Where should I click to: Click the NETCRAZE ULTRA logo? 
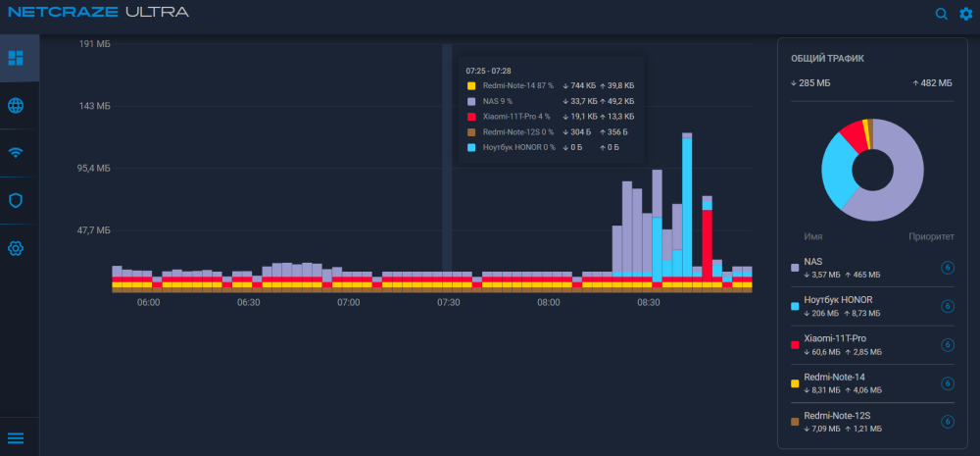99,12
